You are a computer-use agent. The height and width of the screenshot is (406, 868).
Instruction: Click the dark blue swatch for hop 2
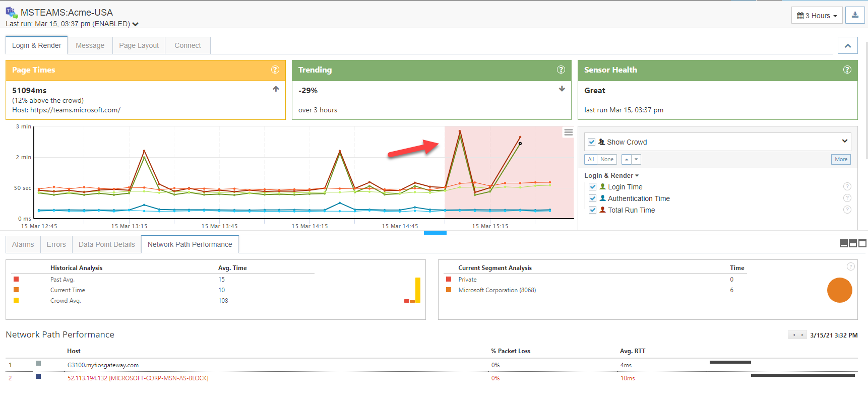[38, 376]
